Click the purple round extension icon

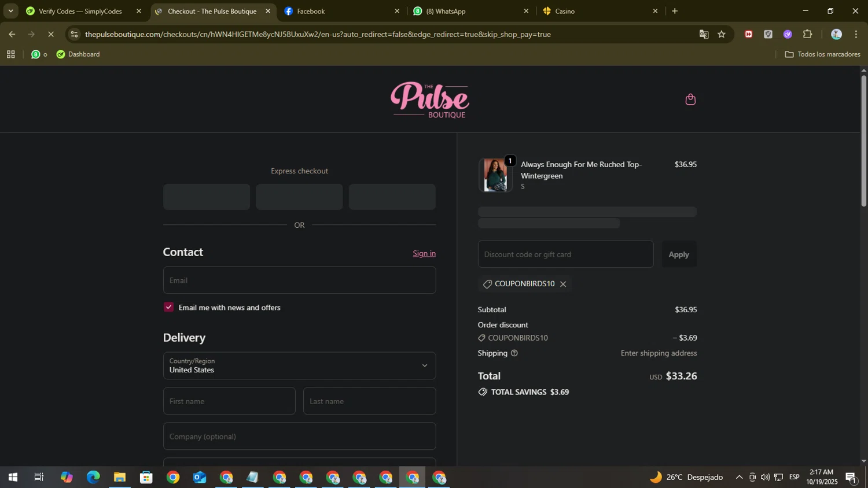(x=788, y=34)
